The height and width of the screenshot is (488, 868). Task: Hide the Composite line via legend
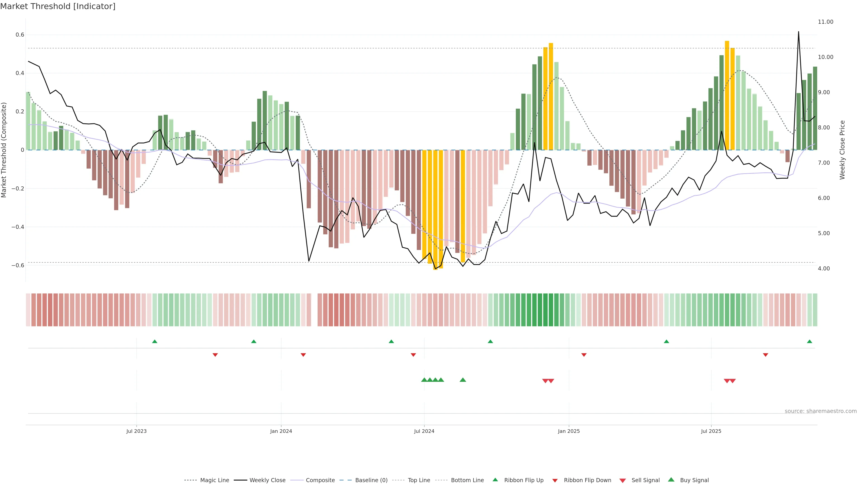click(x=320, y=480)
